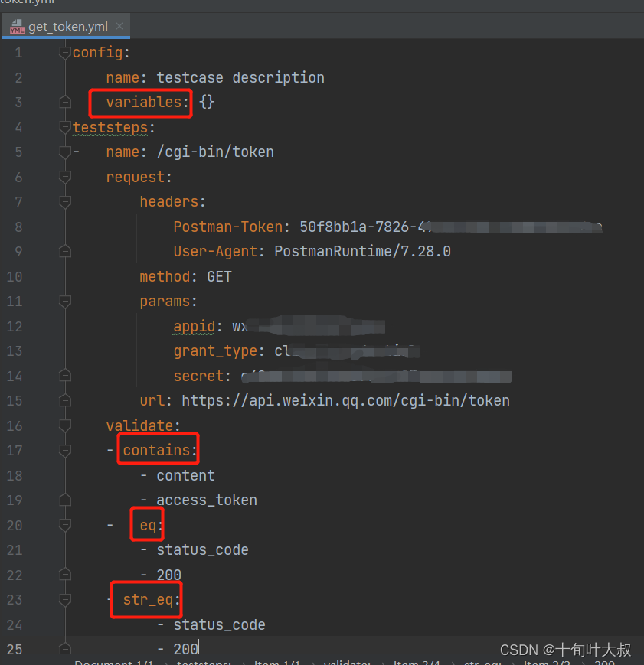Screen dimensions: 644x665
Task: Click the 'User-Agent' header key
Action: tap(215, 252)
